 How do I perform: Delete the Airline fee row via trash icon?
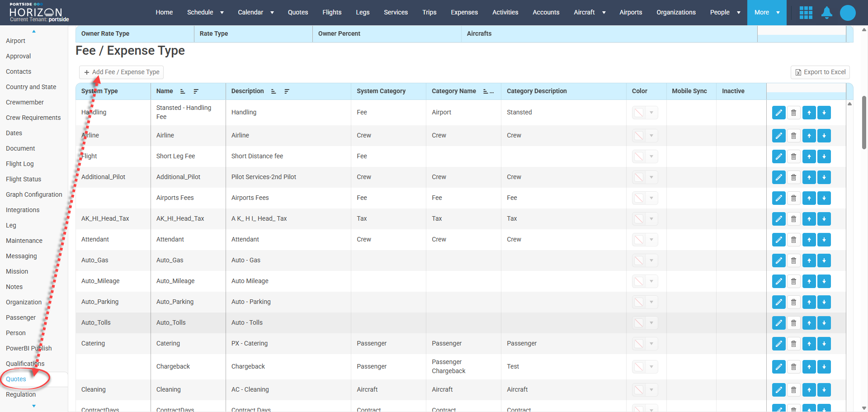(793, 136)
